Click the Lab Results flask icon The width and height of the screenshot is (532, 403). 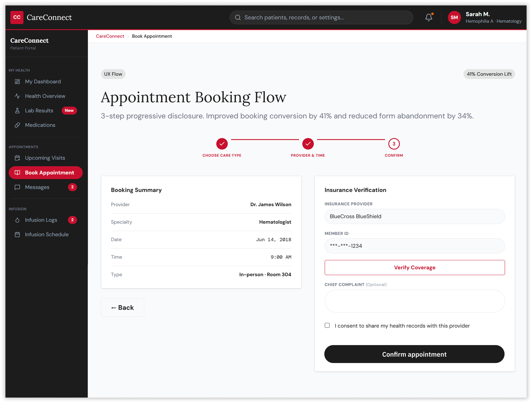point(17,111)
